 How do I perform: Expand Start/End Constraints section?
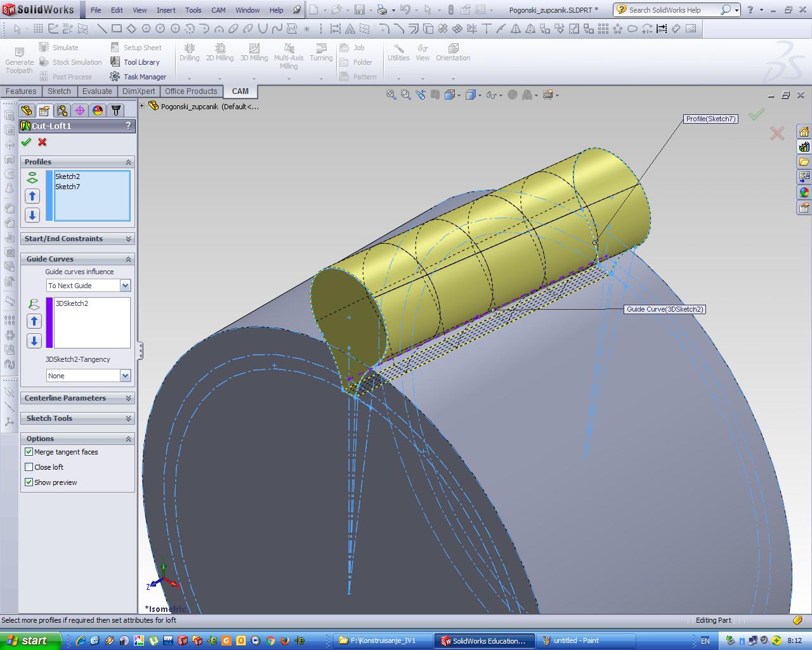pos(128,239)
